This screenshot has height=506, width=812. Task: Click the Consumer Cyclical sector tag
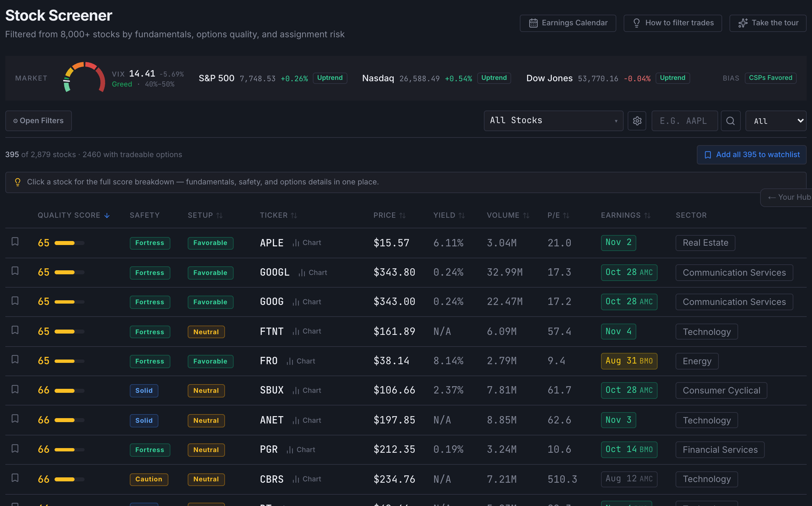click(x=721, y=390)
